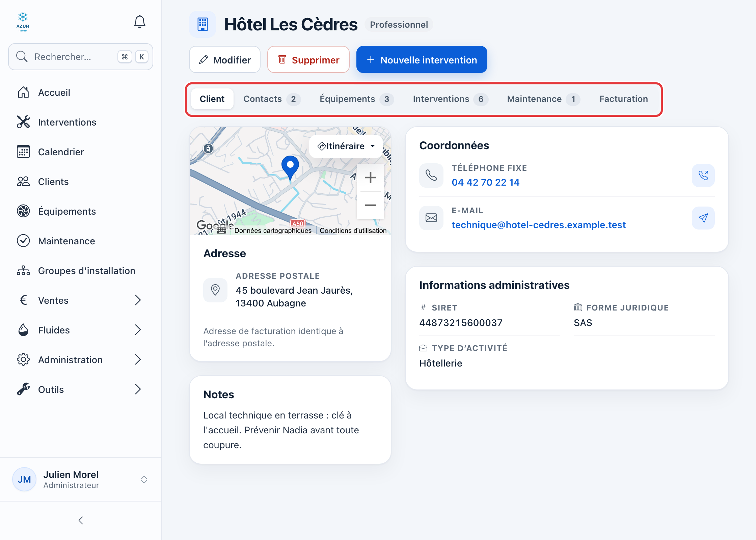Expand the Fluides submenu chevron
The height and width of the screenshot is (540, 756).
(138, 330)
